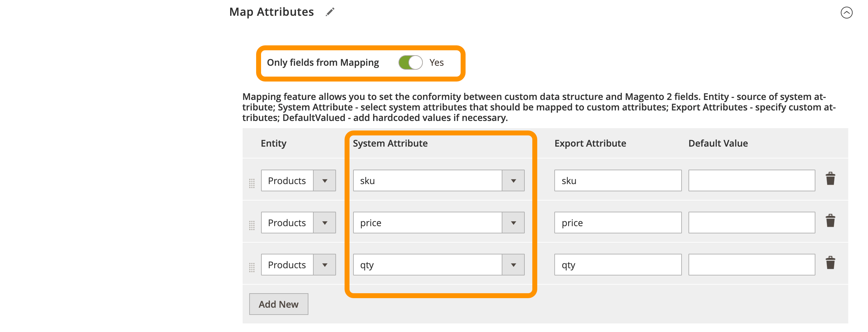Delete the price mapping row

[x=831, y=221]
